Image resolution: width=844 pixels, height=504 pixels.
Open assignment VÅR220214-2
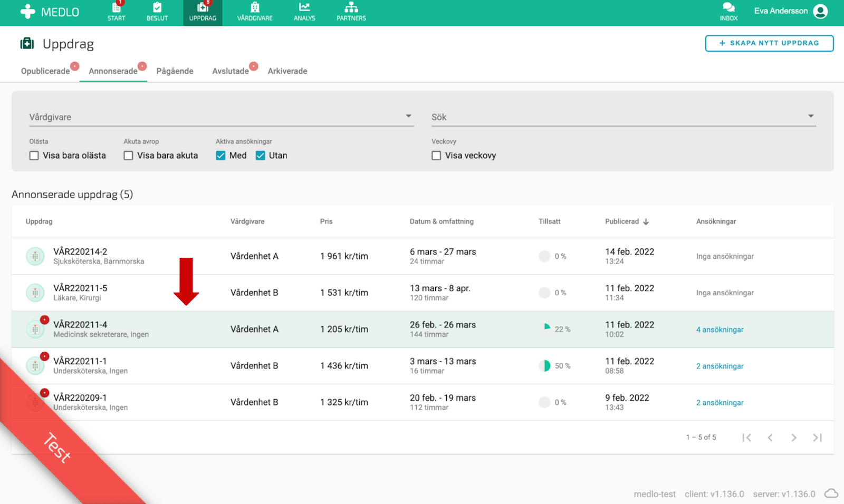tap(80, 251)
